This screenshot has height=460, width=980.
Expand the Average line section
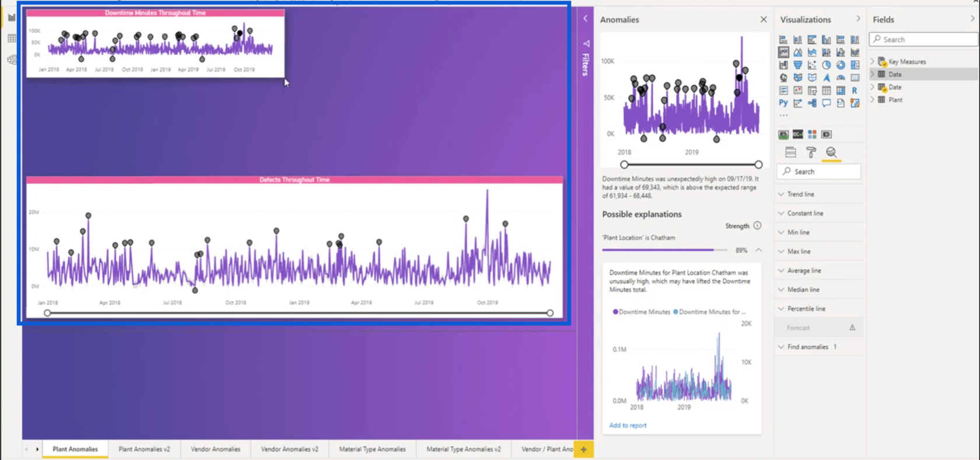coord(819,270)
